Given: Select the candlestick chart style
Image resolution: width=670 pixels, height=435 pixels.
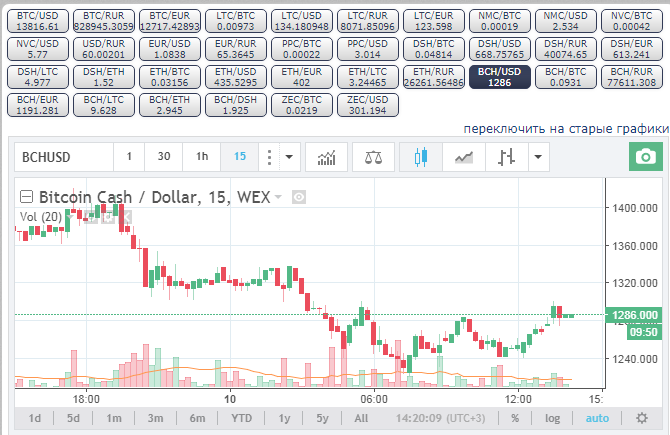Looking at the screenshot, I should [420, 157].
